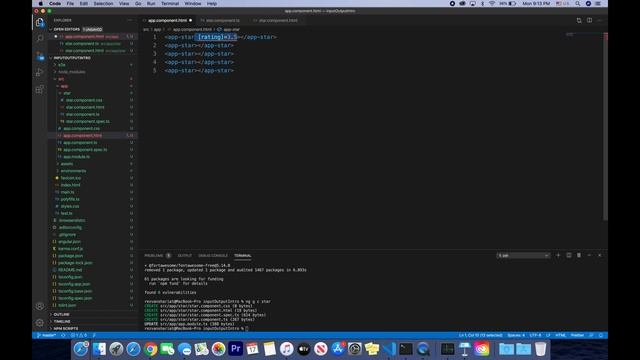
Task: Click notification bell in status bar
Action: (601, 336)
